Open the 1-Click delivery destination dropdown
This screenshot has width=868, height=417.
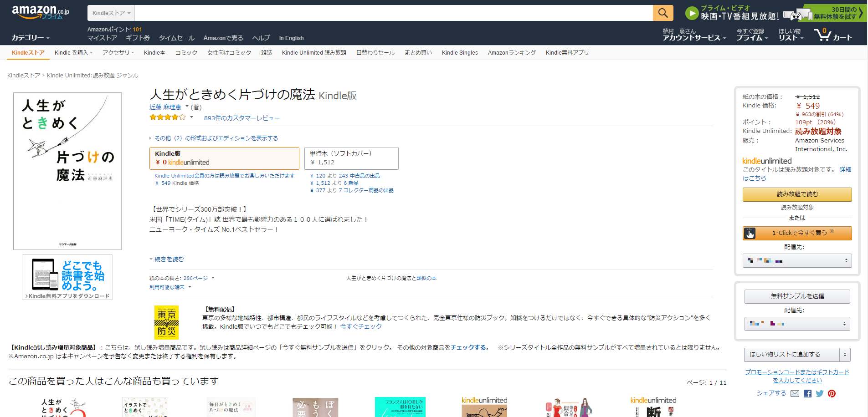click(797, 260)
